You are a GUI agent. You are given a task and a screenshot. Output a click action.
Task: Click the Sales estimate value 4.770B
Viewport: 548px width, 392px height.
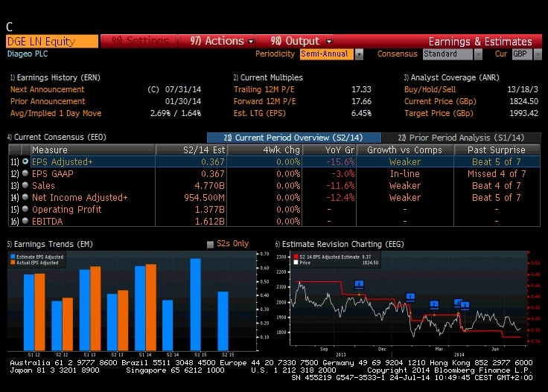click(x=210, y=185)
